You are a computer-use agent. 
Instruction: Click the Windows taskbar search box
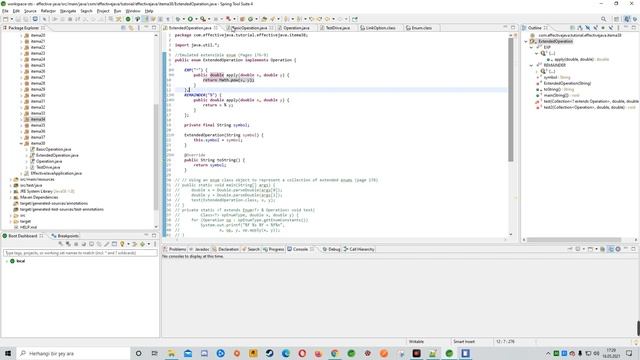[x=73, y=353]
